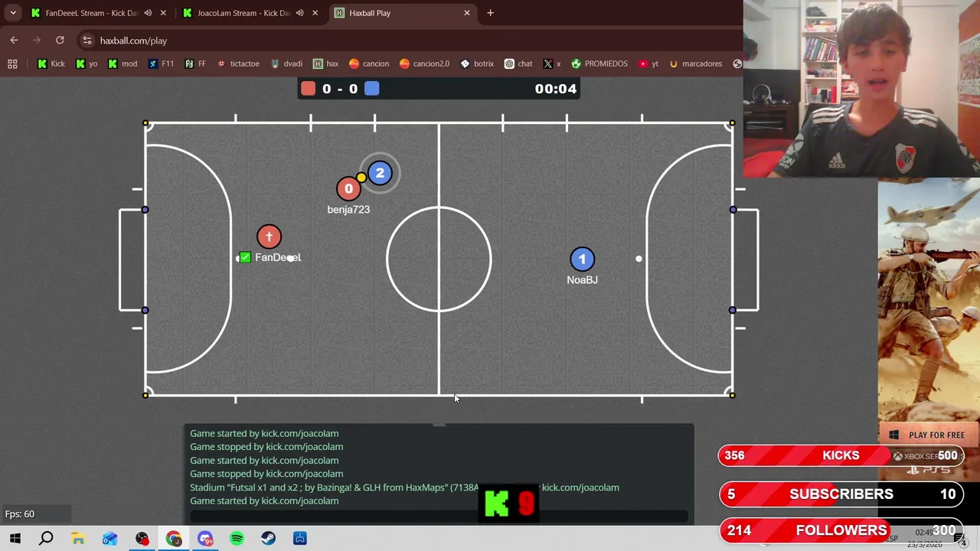The width and height of the screenshot is (980, 551).
Task: Click the yellow ball near benja723
Action: [x=361, y=178]
